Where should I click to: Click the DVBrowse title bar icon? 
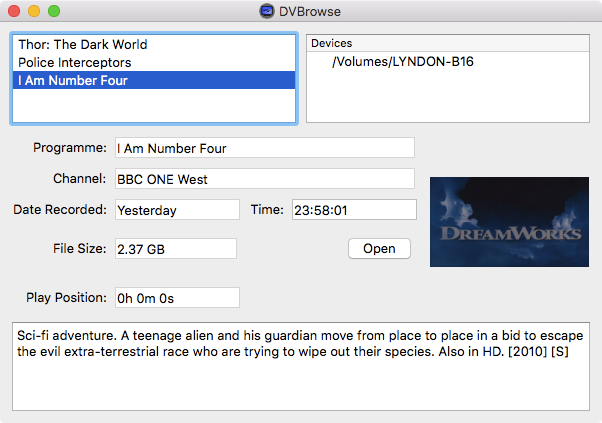pos(267,11)
